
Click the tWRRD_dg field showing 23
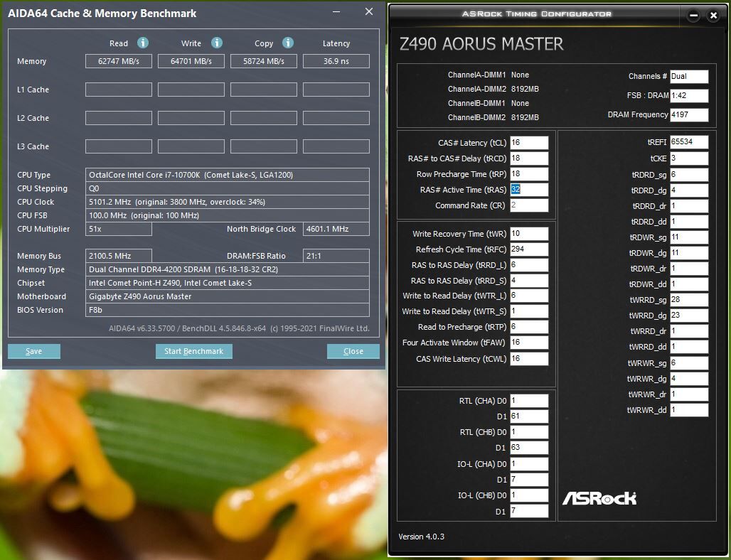(x=689, y=316)
